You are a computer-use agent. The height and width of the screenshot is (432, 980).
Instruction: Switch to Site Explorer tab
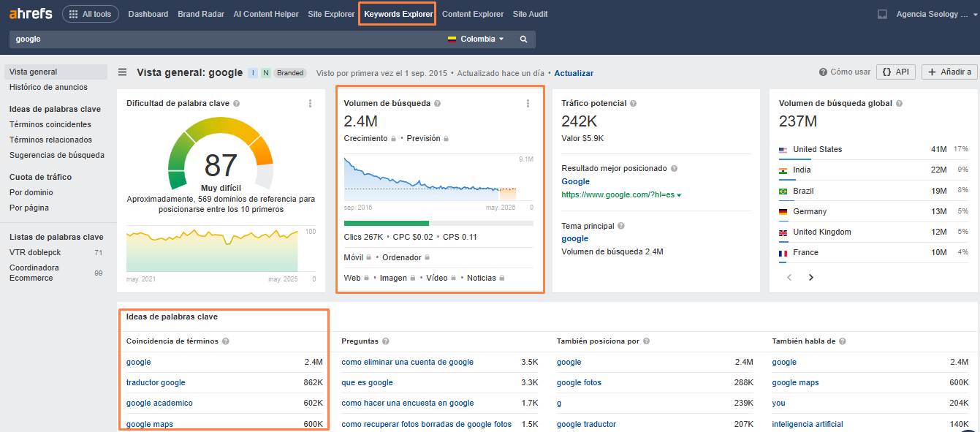click(331, 14)
